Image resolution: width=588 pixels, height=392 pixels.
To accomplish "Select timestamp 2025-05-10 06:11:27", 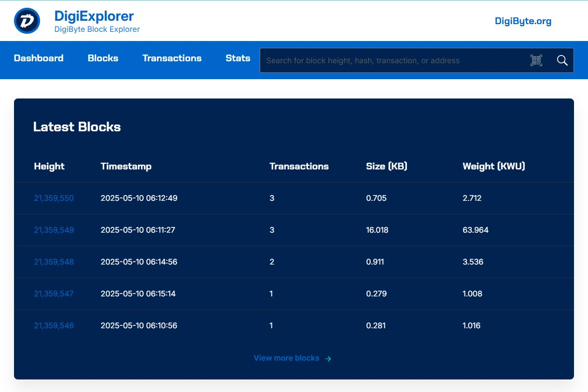I will click(x=138, y=230).
